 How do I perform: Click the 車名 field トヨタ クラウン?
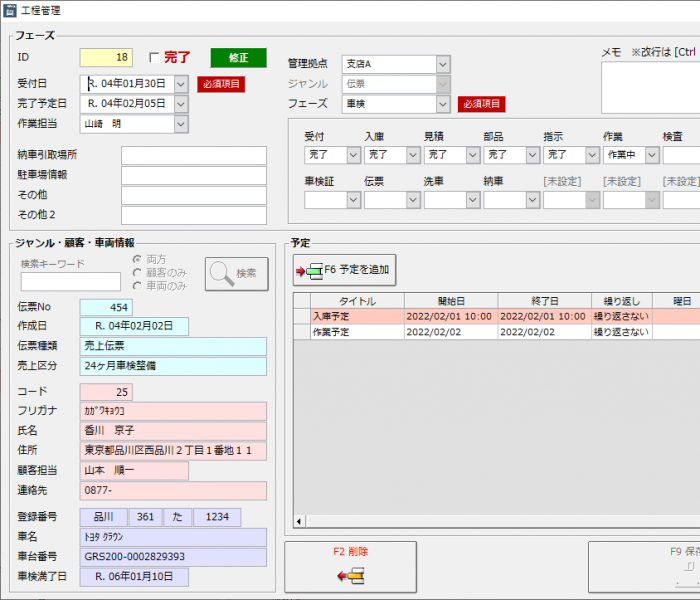[173, 537]
